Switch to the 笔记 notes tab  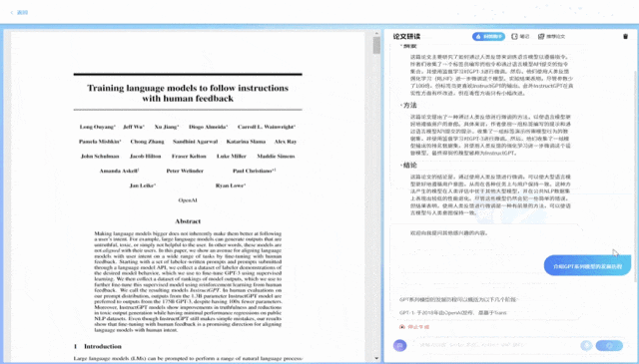[x=520, y=37]
